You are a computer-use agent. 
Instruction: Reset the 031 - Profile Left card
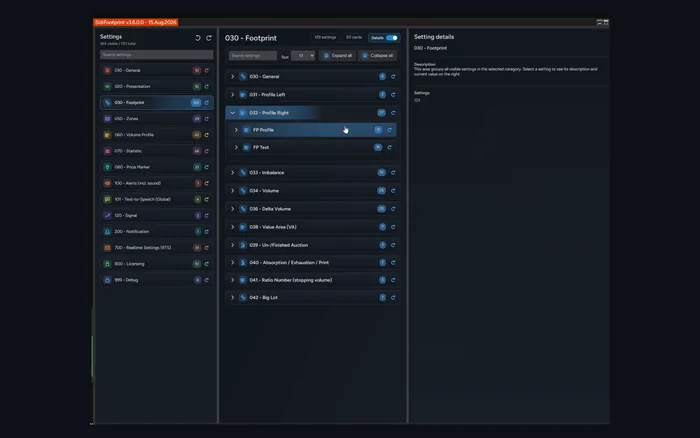[x=393, y=95]
